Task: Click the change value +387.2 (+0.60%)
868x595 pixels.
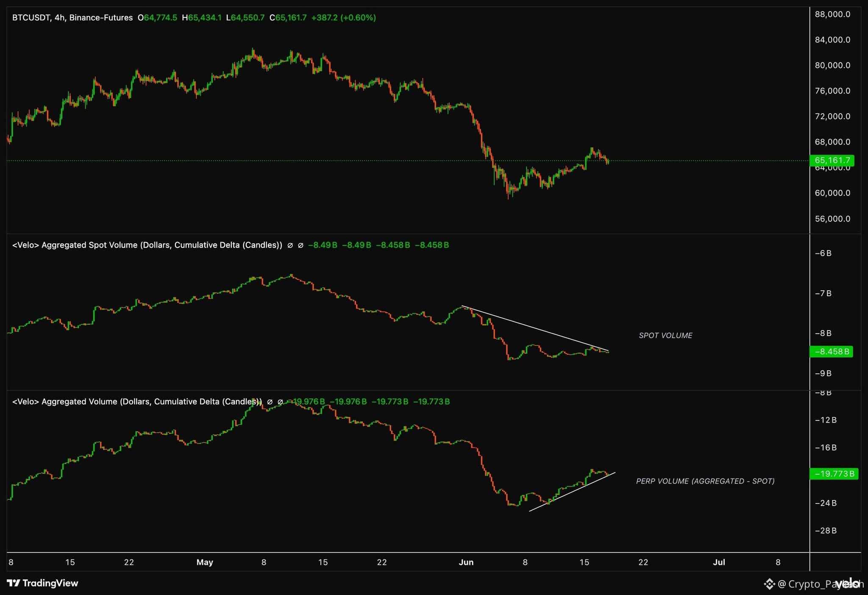Action: click(343, 18)
